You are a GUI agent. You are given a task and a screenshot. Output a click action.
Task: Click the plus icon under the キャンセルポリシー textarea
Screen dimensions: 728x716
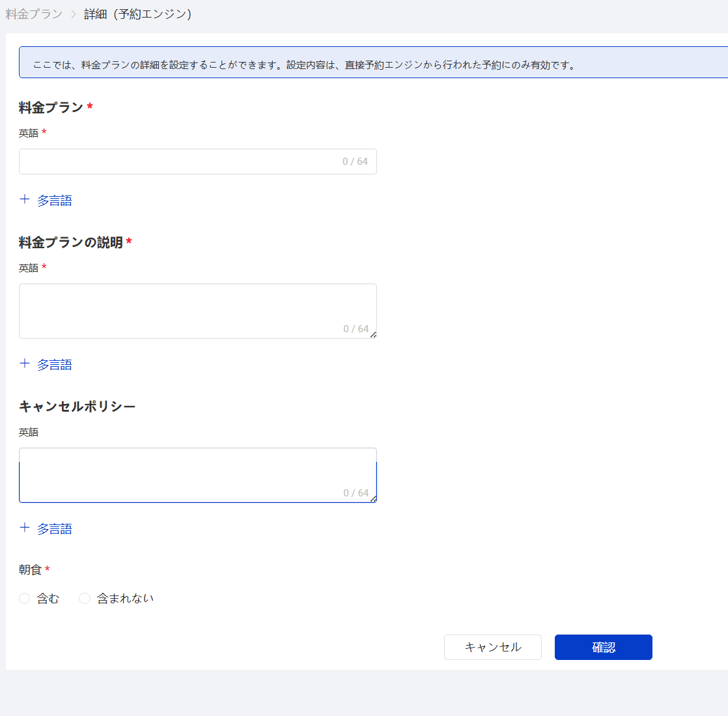pyautogui.click(x=25, y=527)
